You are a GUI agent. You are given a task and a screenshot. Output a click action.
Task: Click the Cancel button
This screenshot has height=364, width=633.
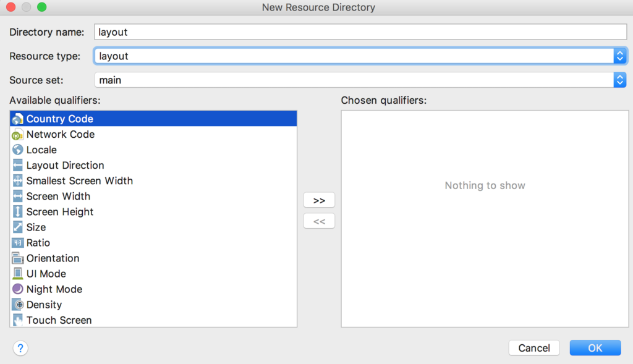point(534,348)
